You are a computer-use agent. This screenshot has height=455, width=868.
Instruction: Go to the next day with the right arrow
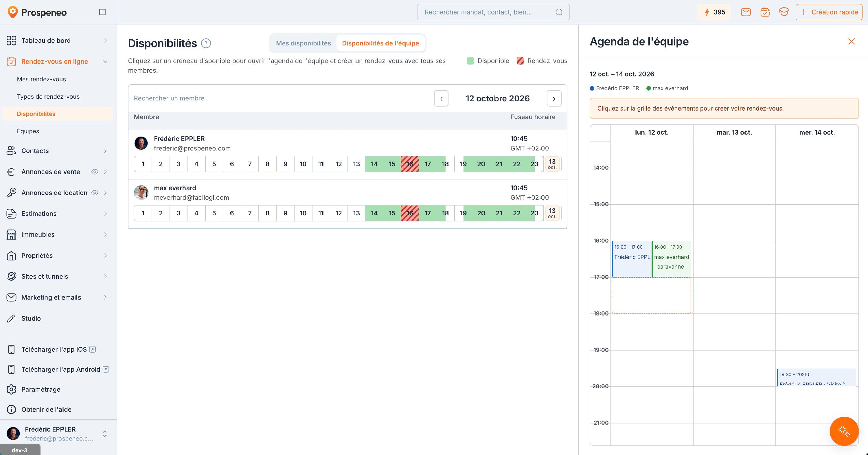[x=554, y=98]
